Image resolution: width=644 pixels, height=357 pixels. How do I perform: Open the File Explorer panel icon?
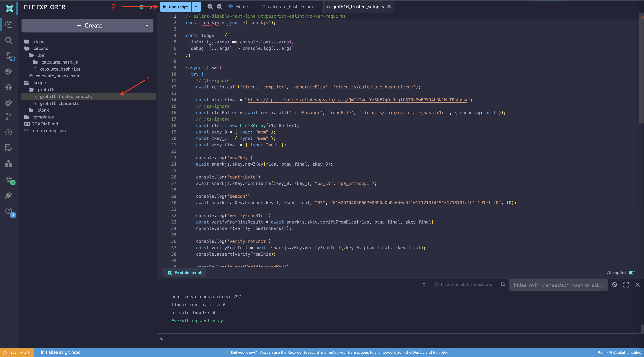(x=9, y=24)
